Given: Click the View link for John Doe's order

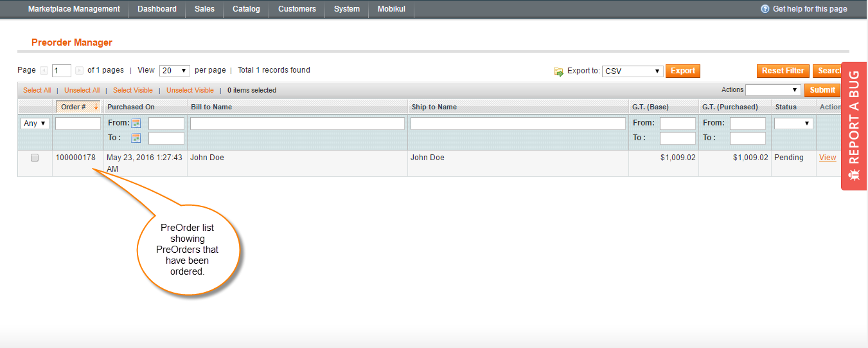Looking at the screenshot, I should 828,158.
